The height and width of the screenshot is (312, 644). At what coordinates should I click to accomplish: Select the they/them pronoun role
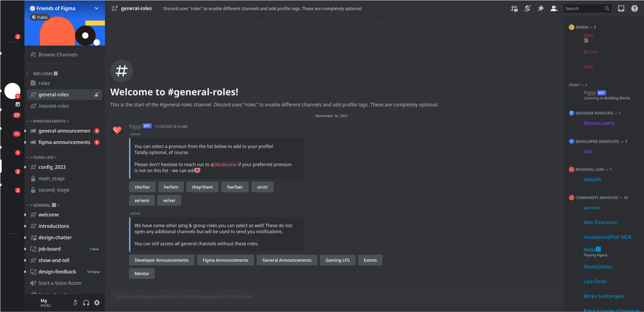[x=202, y=187]
